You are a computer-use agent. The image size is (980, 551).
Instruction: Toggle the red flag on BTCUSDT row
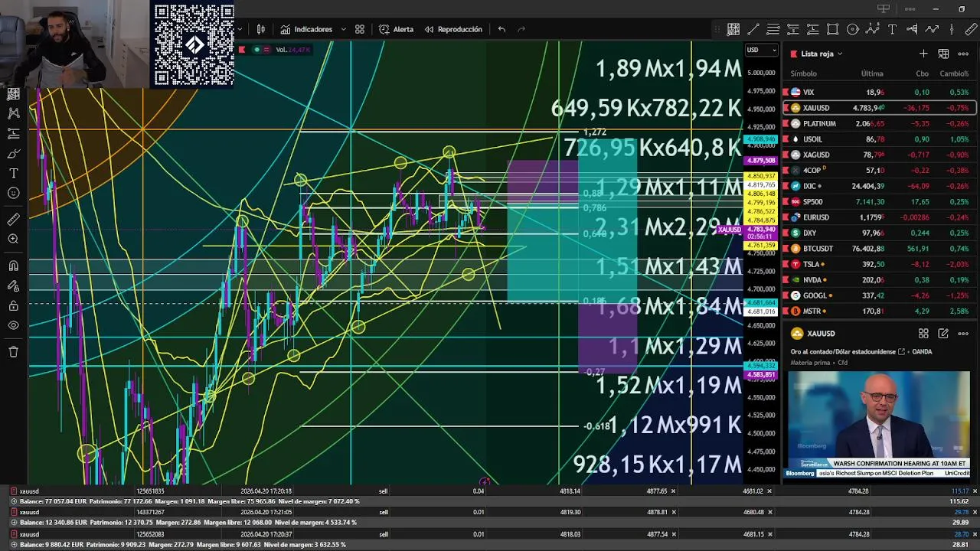pyautogui.click(x=786, y=249)
